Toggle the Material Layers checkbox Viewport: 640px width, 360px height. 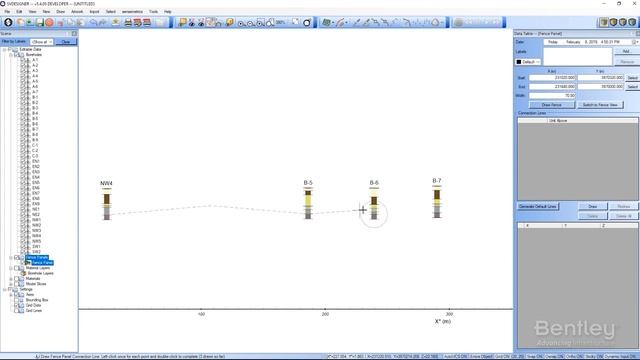tap(17, 268)
